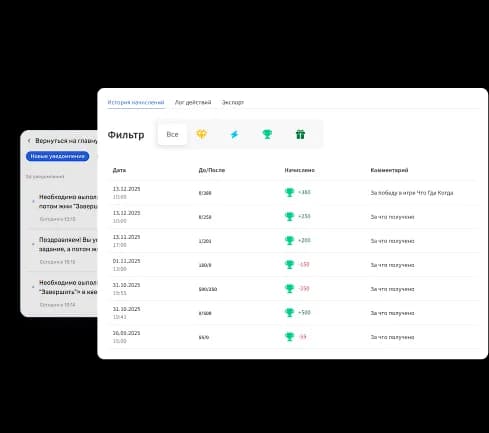Select the yellow diamond filter icon
489x433 pixels.
click(x=202, y=134)
